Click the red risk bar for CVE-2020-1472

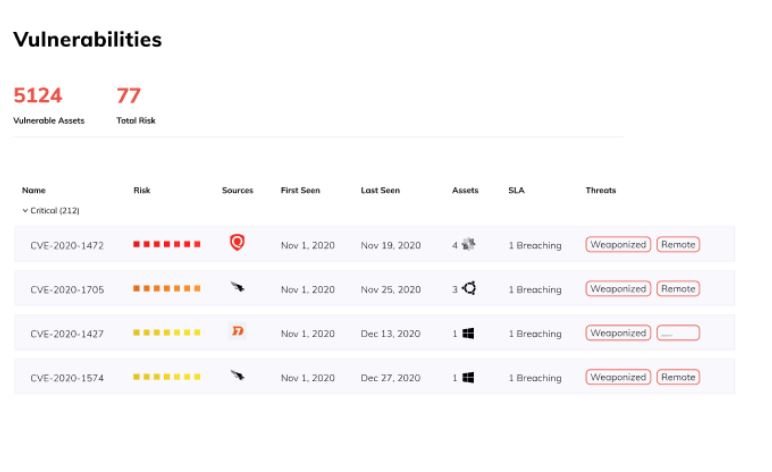click(167, 244)
